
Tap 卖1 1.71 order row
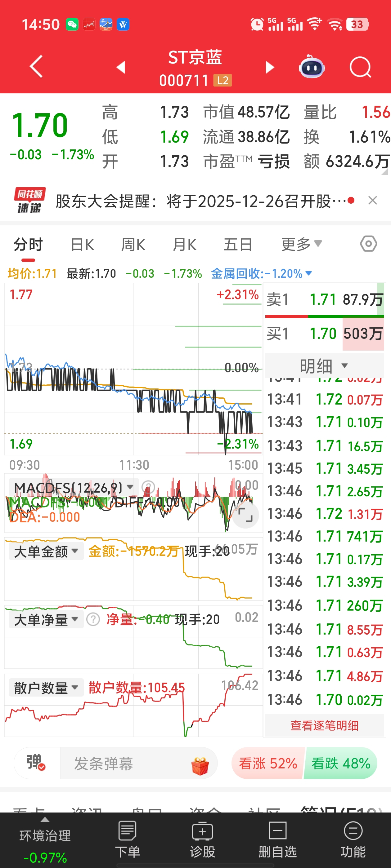[x=325, y=299]
